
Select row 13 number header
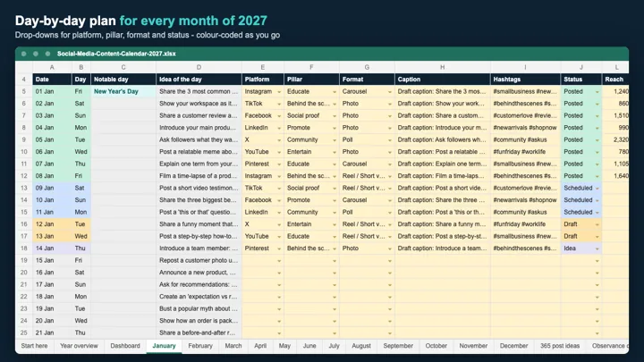24,188
